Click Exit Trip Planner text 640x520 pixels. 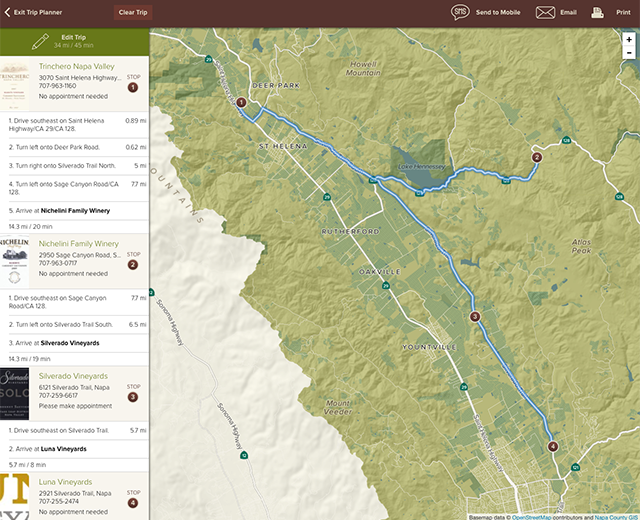pyautogui.click(x=38, y=12)
